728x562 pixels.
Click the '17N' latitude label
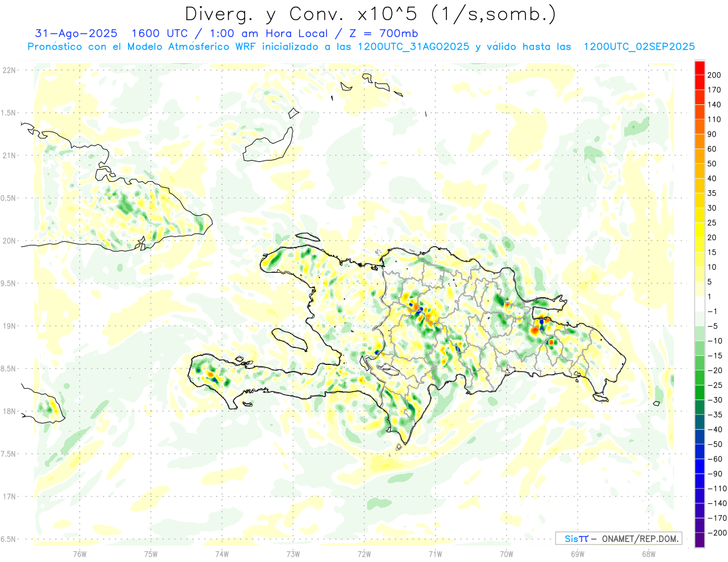8,497
